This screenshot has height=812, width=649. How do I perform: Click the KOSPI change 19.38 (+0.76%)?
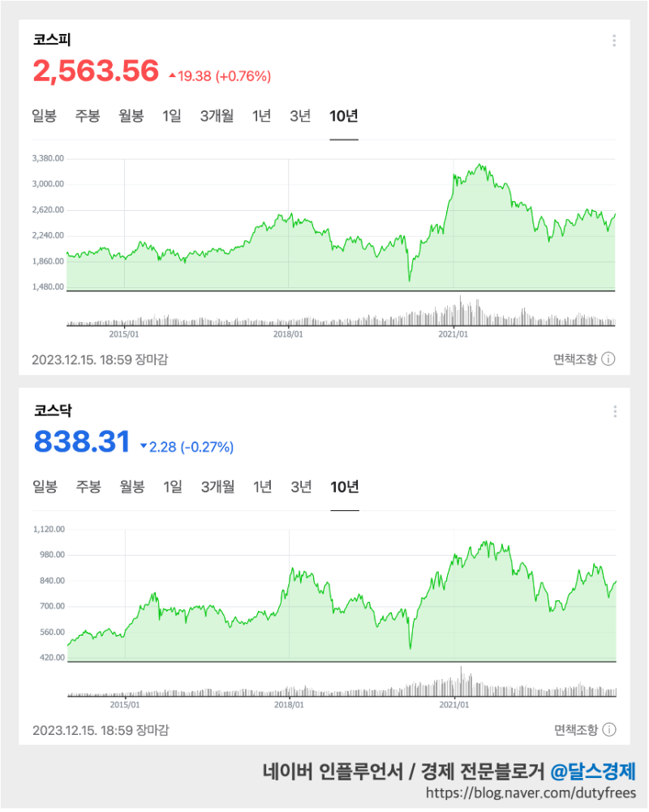[x=220, y=76]
